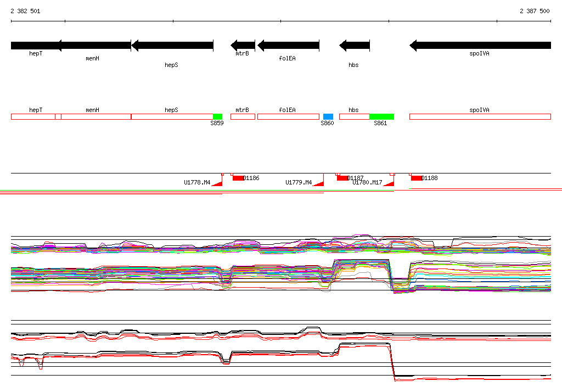Select the mtrB black gene arrow

[x=243, y=45]
